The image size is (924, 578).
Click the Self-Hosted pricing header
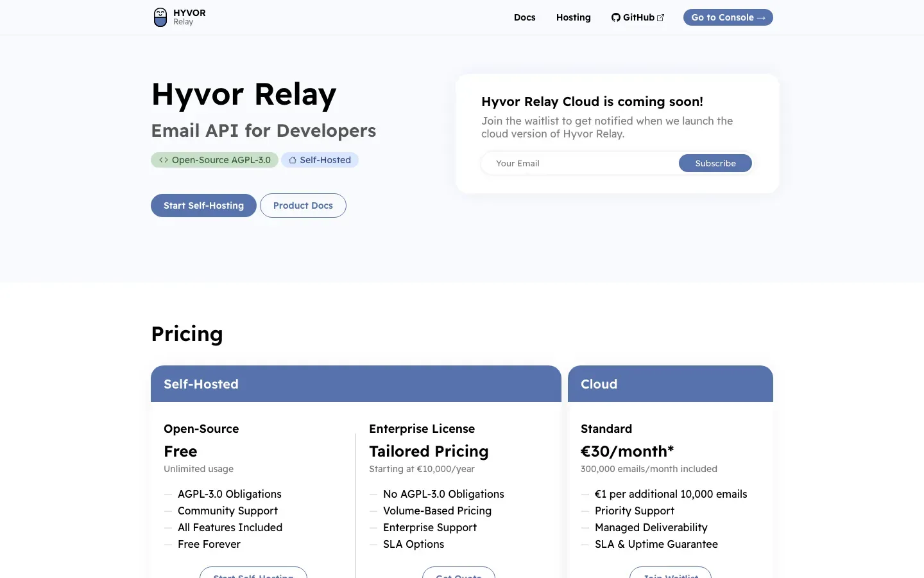coord(356,384)
